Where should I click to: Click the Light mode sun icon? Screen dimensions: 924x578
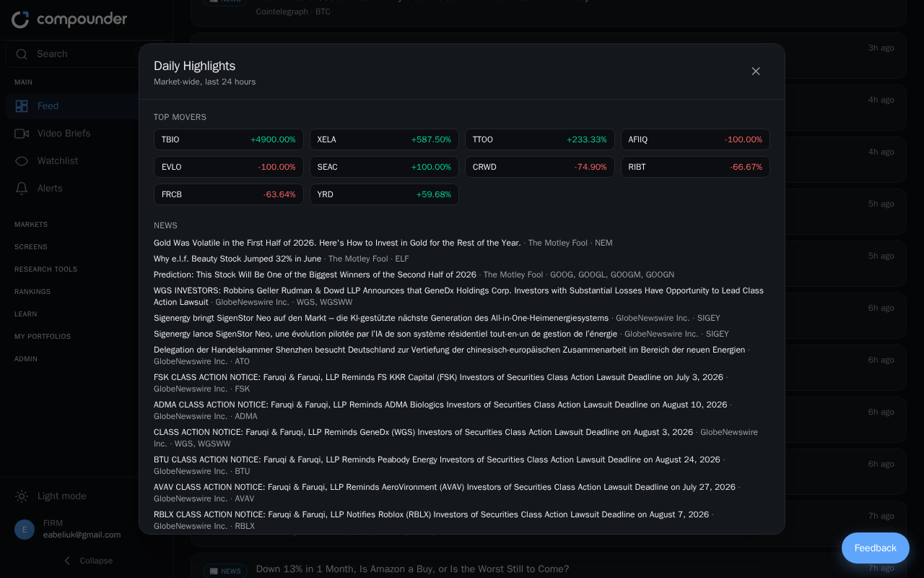pos(22,496)
